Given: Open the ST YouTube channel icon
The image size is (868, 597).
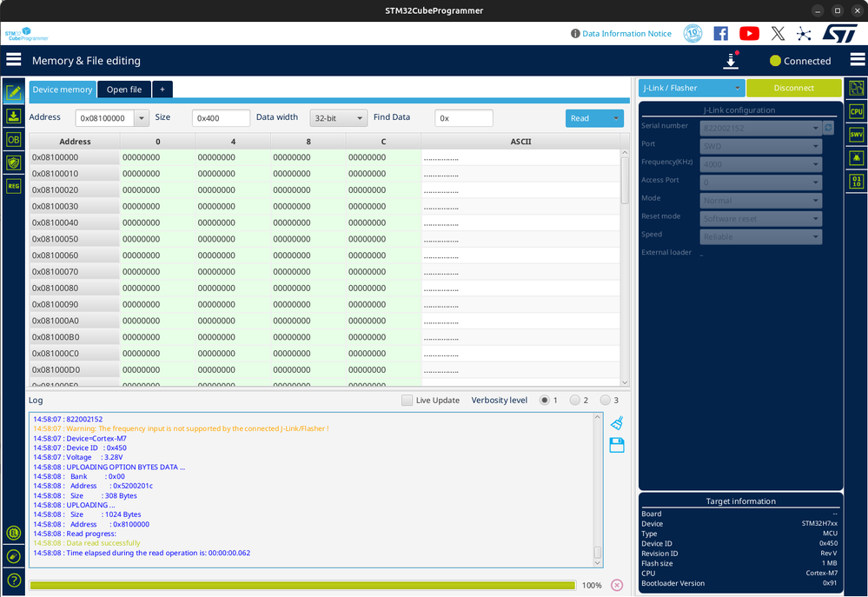Looking at the screenshot, I should click(x=749, y=33).
